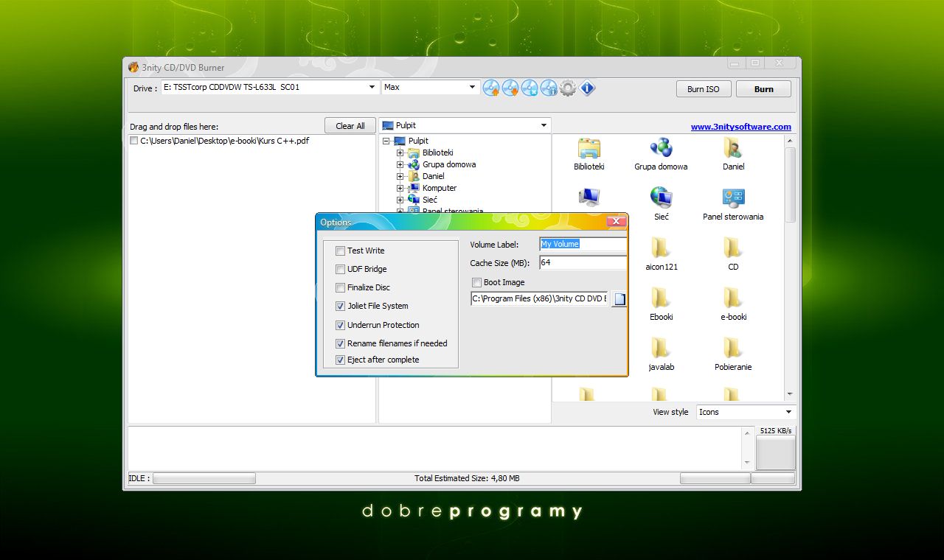944x560 pixels.
Task: Open the Max burn speed dropdown
Action: coord(472,87)
